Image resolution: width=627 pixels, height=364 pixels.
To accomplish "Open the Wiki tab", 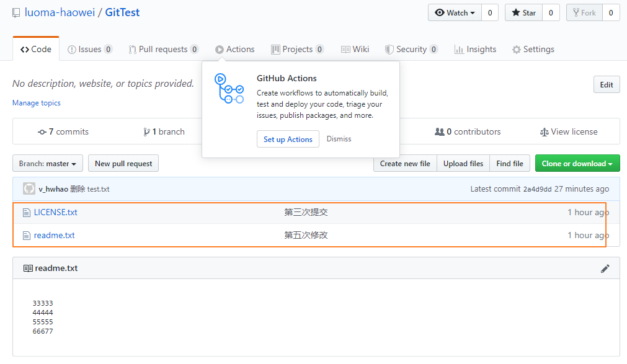I will click(x=355, y=49).
